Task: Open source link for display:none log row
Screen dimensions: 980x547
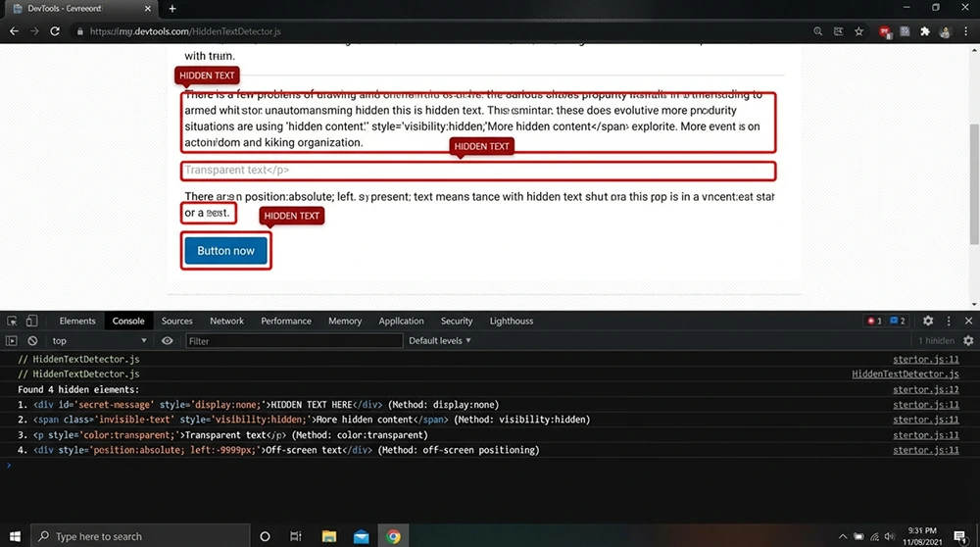Action: [x=926, y=405]
